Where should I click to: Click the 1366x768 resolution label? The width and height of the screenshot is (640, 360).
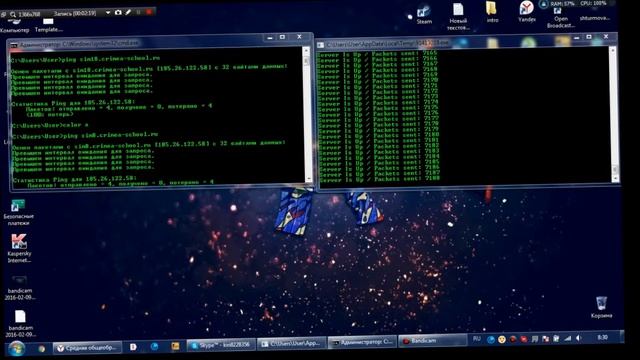pos(29,14)
